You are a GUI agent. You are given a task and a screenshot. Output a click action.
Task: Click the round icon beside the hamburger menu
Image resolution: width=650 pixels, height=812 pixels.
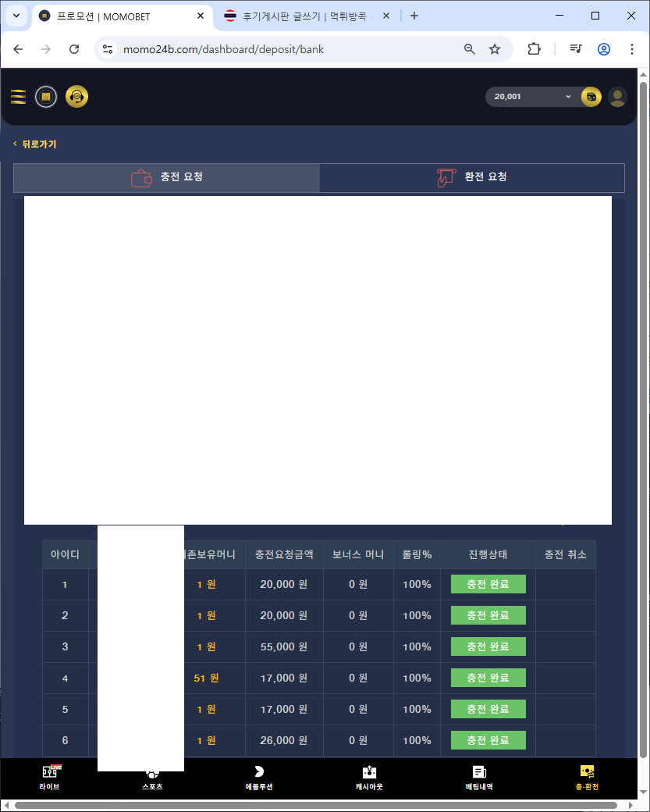(x=46, y=97)
